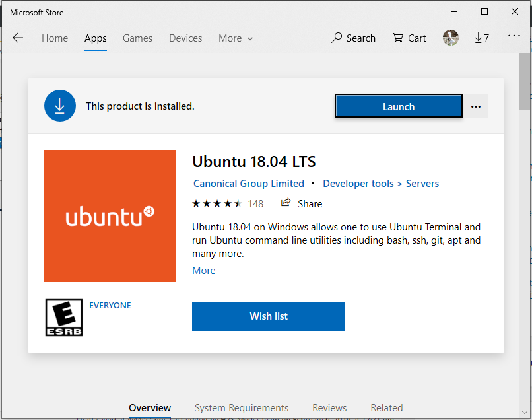Viewport: 532px width, 420px height.
Task: Open the Search magnifier in Store
Action: pos(353,38)
